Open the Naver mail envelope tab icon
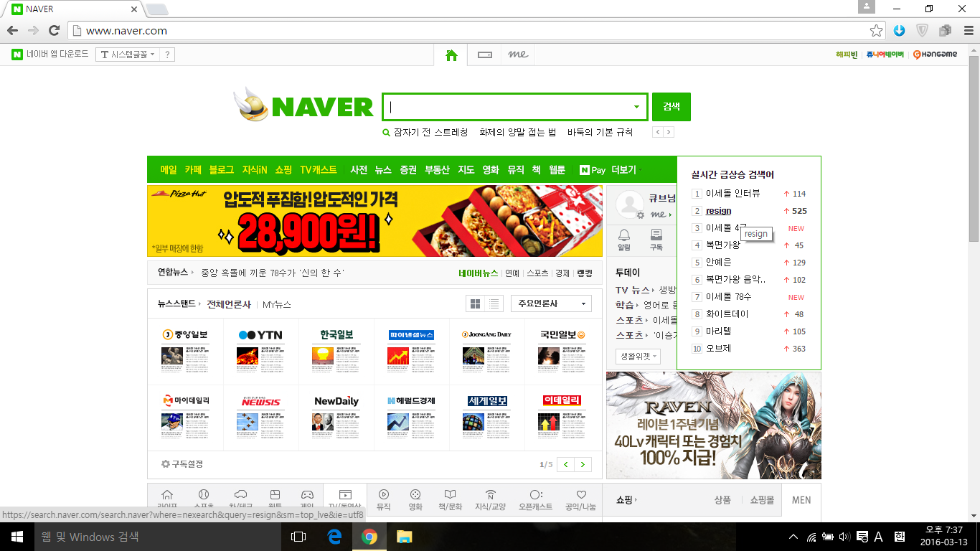This screenshot has height=551, width=980. tap(485, 55)
